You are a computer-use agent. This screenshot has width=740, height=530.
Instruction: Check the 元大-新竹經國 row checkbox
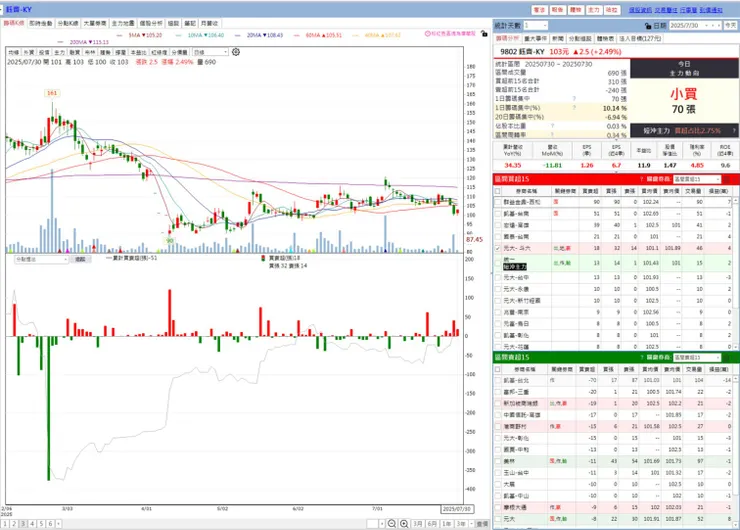498,301
